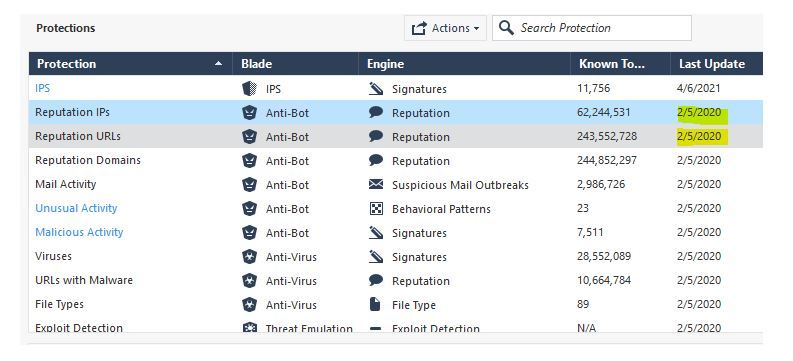Click the Protection column sort arrow

(218, 64)
